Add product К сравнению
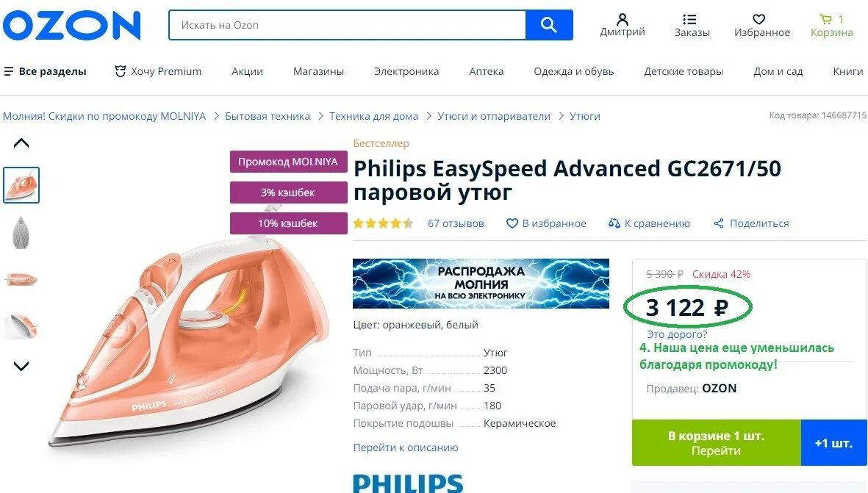The image size is (868, 493). [x=649, y=223]
